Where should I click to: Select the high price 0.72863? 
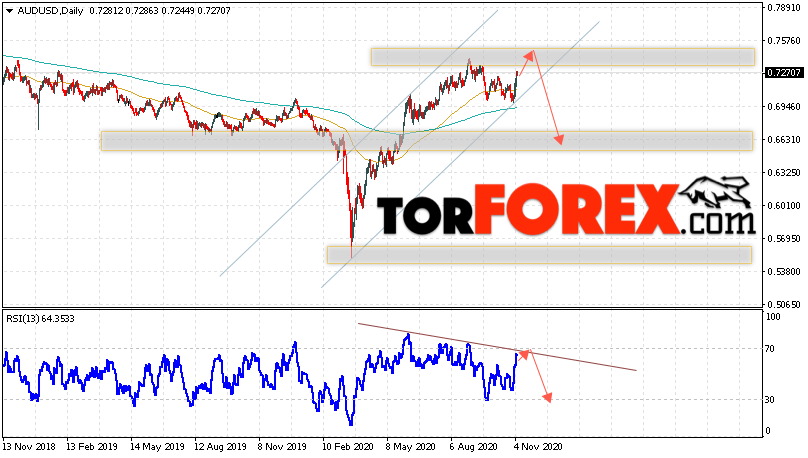[142, 11]
